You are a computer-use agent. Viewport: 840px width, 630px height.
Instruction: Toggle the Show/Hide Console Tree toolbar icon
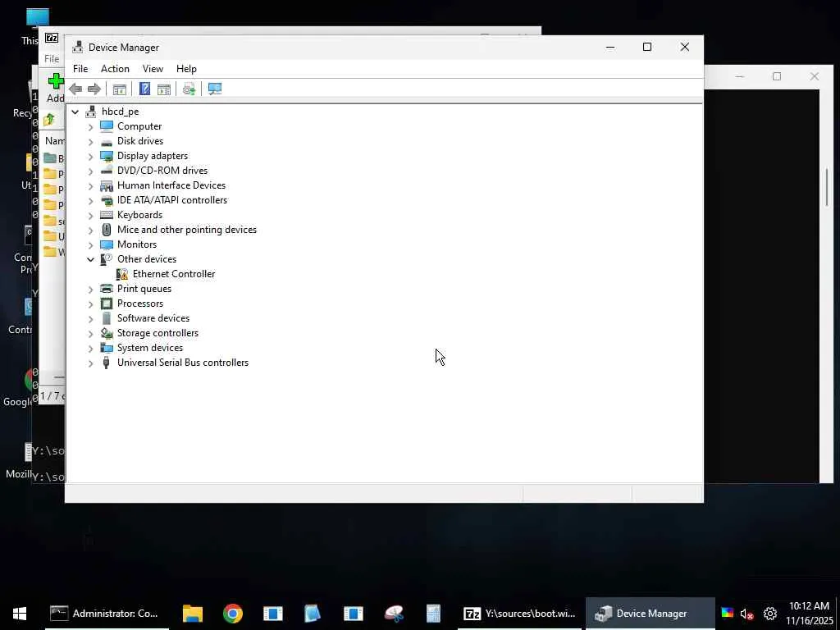[120, 89]
